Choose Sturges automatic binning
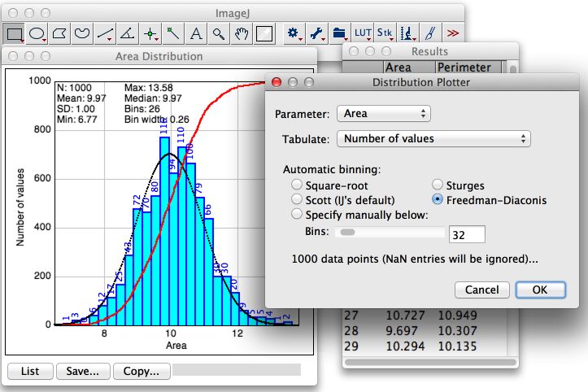This screenshot has width=588, height=392. point(438,185)
